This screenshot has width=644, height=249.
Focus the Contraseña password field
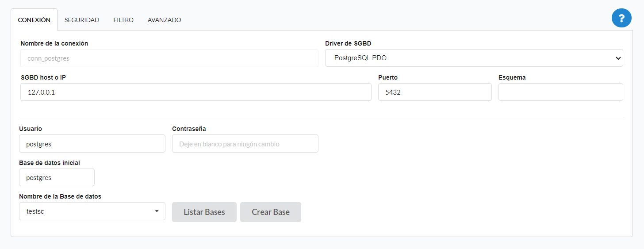pos(245,144)
